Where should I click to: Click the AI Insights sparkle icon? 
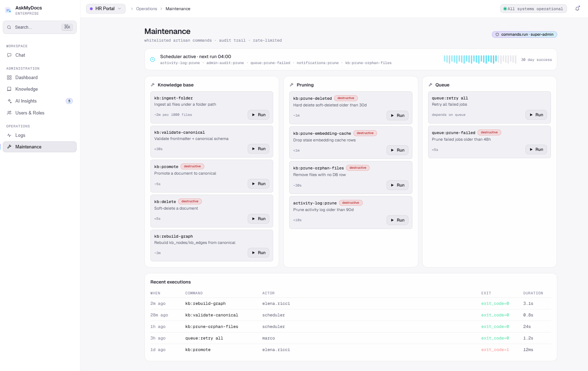pyautogui.click(x=9, y=101)
